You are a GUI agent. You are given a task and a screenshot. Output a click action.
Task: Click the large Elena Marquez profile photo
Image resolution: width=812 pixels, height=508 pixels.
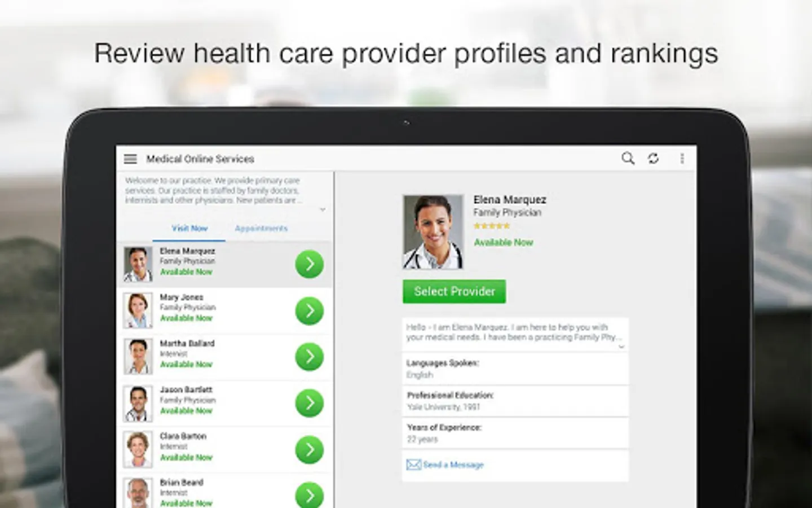433,231
